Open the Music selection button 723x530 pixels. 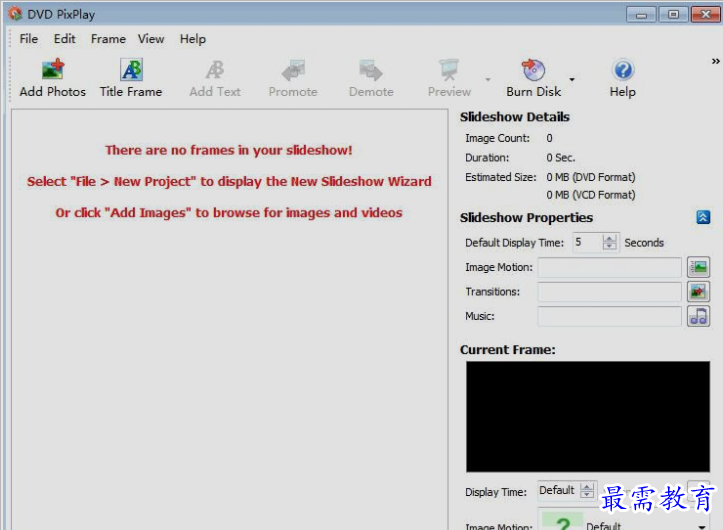click(x=699, y=316)
